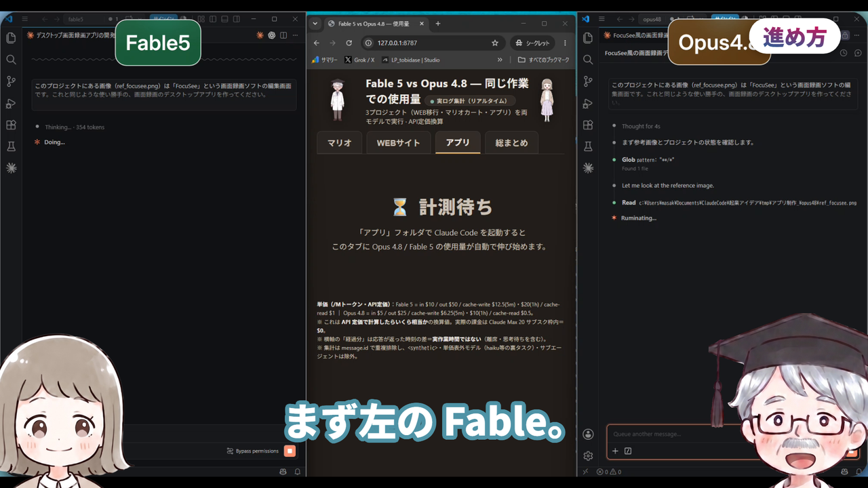Open the サマリー bookmark

tap(324, 60)
